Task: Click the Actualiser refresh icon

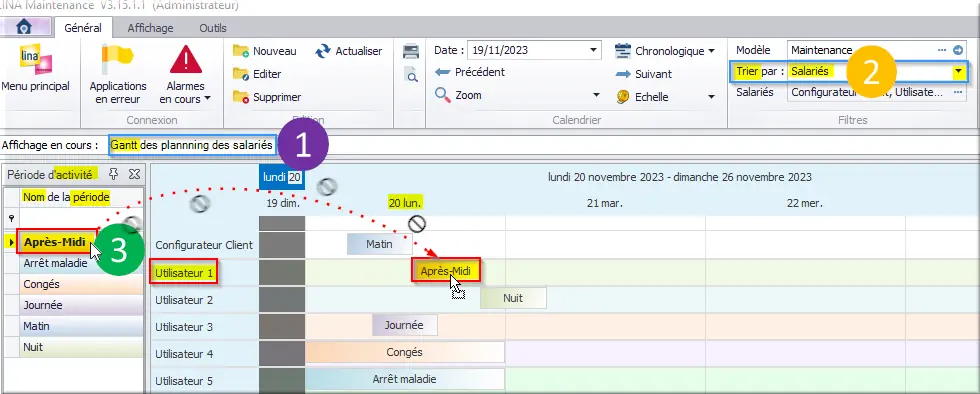Action: (x=322, y=51)
